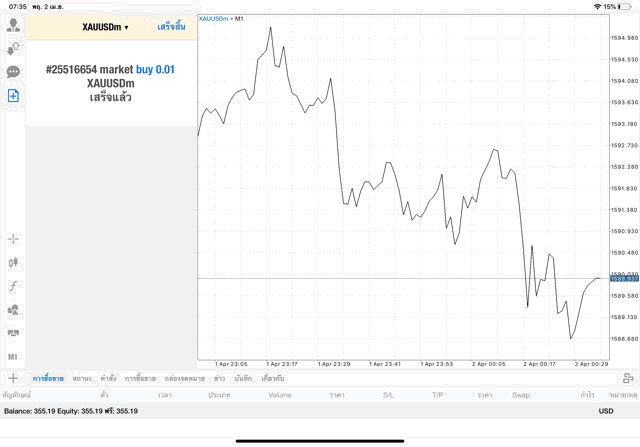Click the 1589.837 current price label
The width and height of the screenshot is (640, 447).
coord(624,278)
